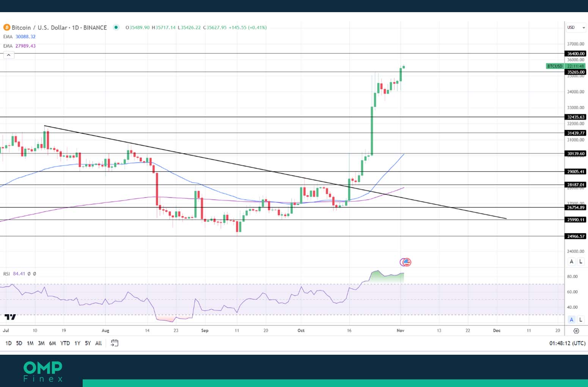Click the 24966.57 price level label
This screenshot has width=588, height=387.
coord(575,236)
